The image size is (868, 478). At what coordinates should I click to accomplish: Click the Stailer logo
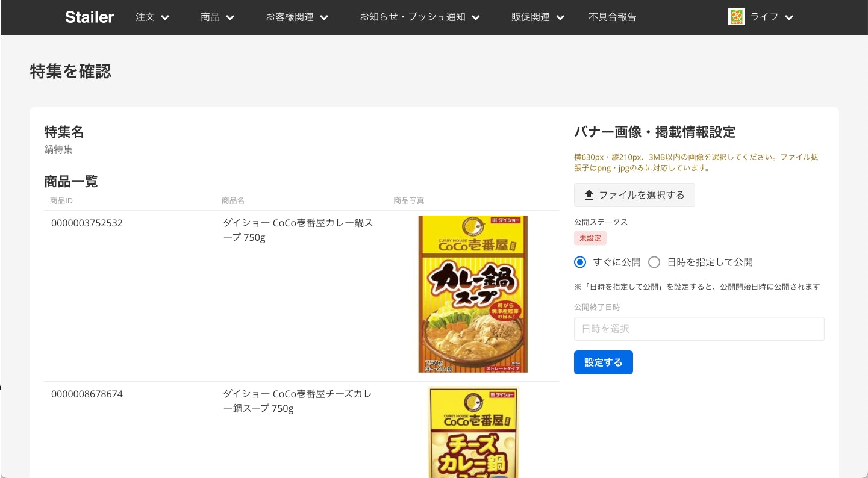click(x=89, y=17)
